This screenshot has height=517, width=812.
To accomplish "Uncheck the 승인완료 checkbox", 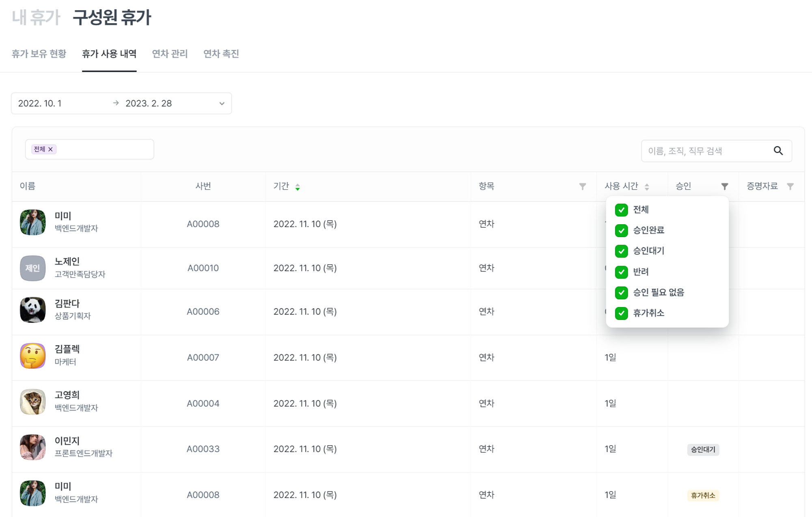I will [x=621, y=231].
